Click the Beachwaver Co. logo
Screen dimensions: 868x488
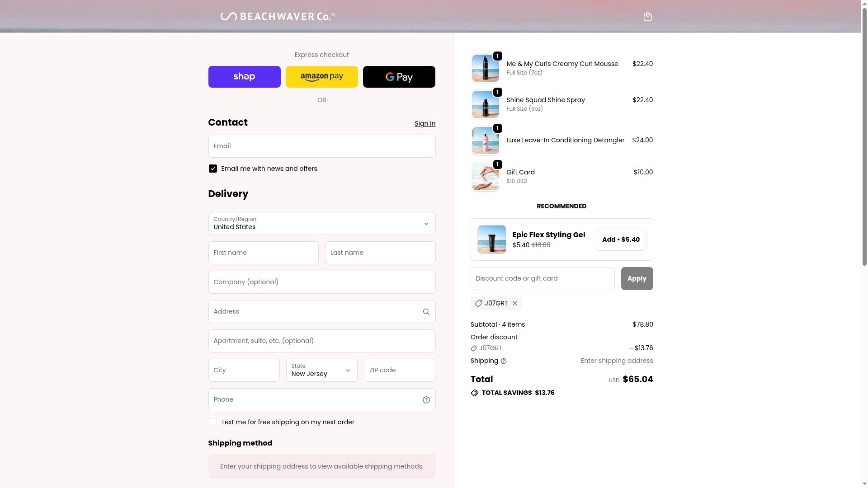tap(278, 16)
